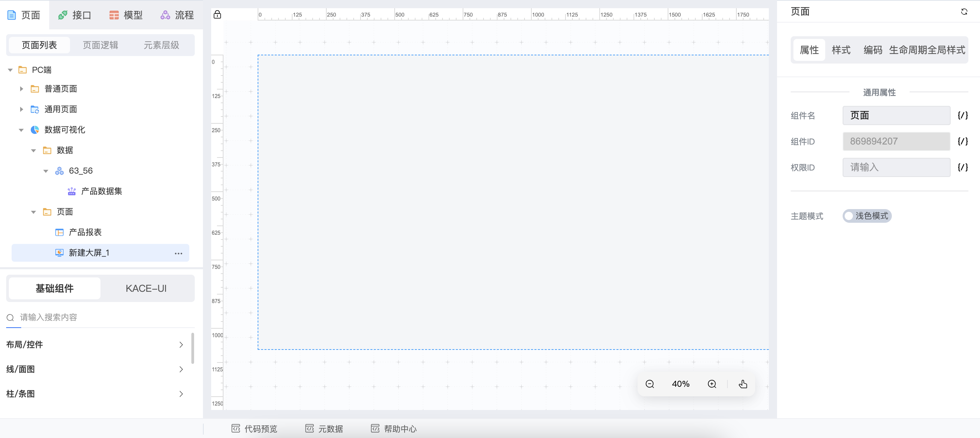Collapse the PC端 tree node
Viewport: 980px width, 438px height.
(10, 70)
